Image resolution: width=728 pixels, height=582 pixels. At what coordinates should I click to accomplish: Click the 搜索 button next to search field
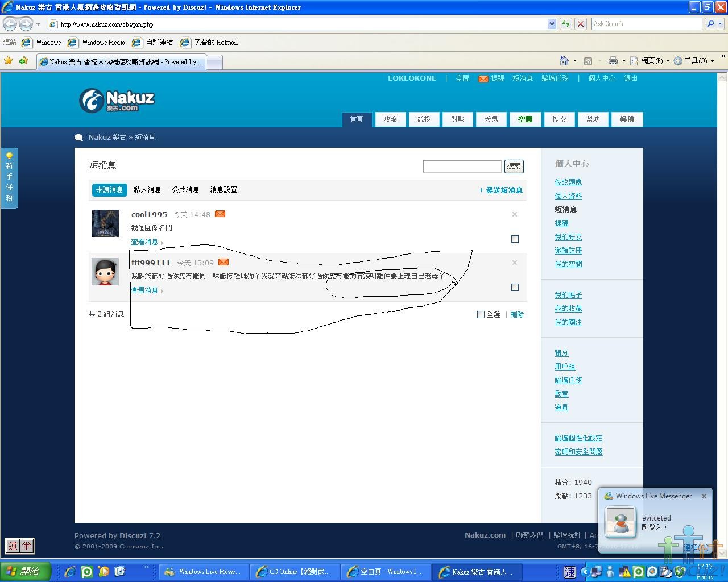click(514, 166)
